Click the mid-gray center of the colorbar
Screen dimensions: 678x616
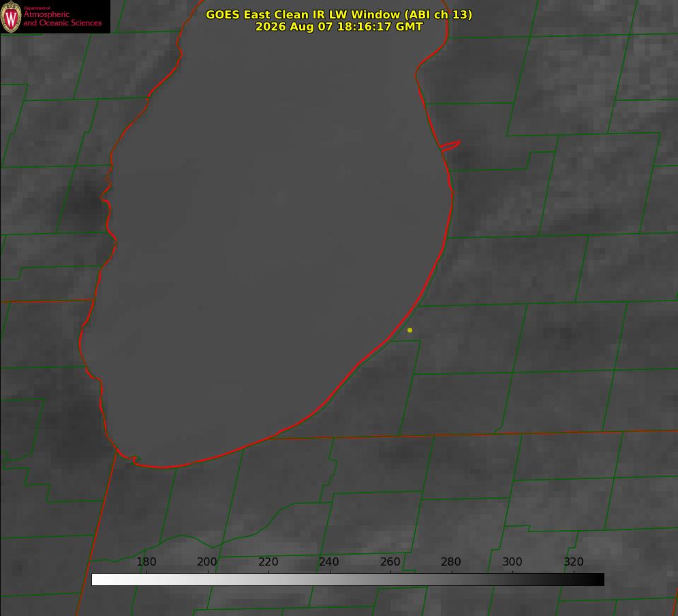click(348, 579)
